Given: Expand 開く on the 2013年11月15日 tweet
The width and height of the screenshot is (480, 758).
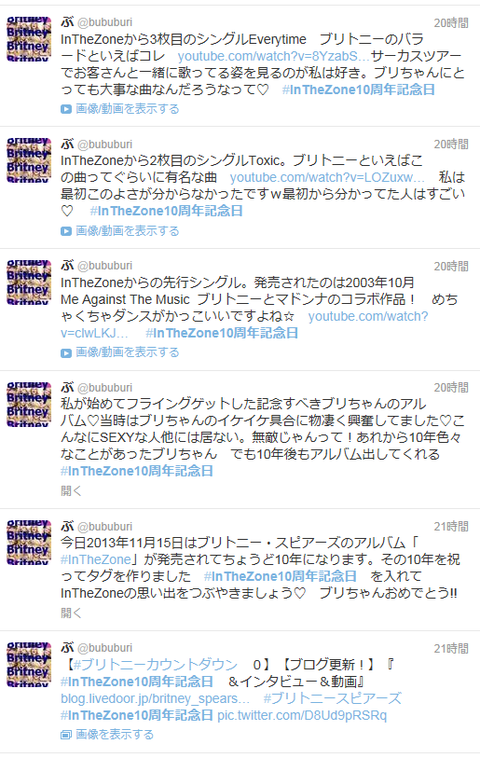Looking at the screenshot, I should tap(71, 613).
